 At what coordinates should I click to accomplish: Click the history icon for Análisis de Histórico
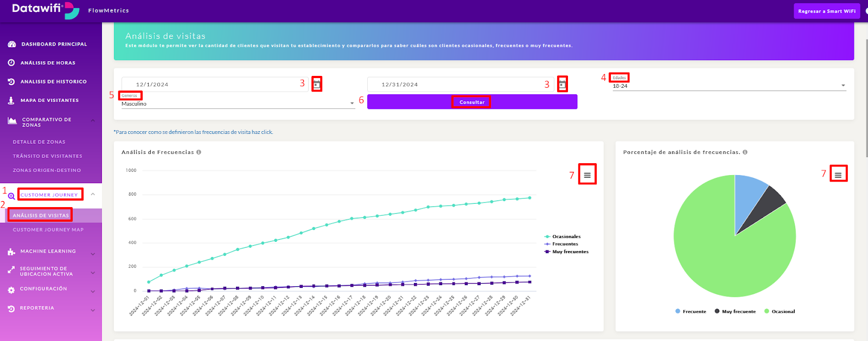11,81
